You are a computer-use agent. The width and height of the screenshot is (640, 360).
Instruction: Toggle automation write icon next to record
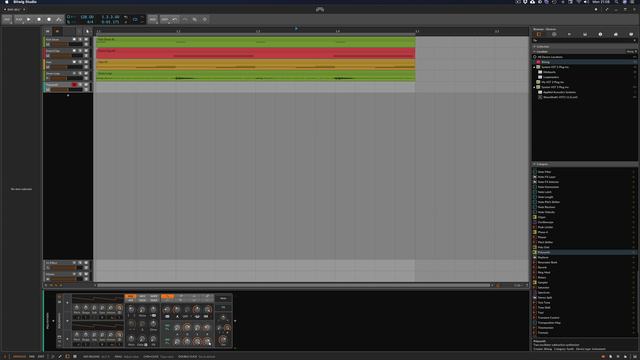pyautogui.click(x=59, y=19)
